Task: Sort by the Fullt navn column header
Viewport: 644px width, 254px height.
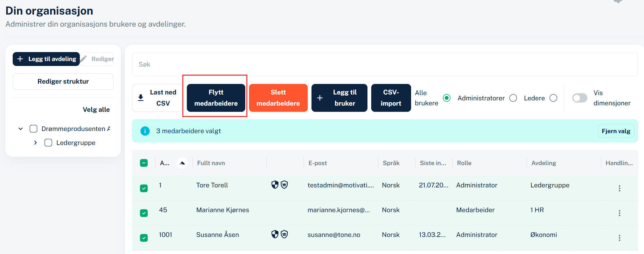Action: [211, 163]
